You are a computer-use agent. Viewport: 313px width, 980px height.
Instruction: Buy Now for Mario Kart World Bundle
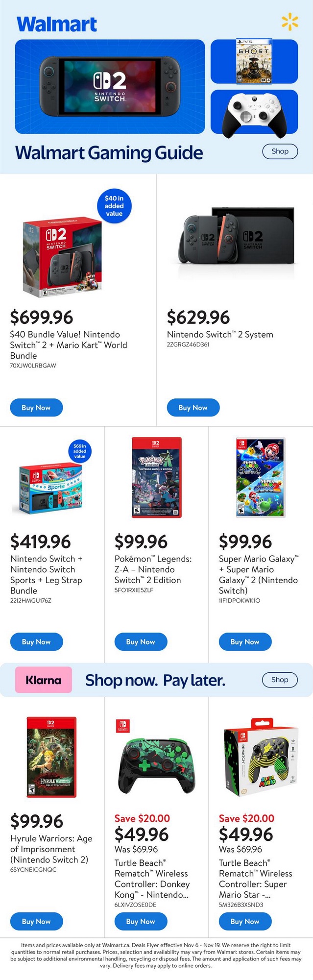[36, 408]
